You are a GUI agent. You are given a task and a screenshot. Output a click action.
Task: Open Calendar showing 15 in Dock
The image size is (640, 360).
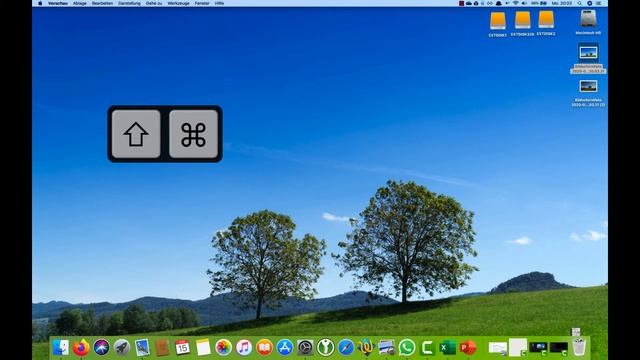[x=182, y=347]
